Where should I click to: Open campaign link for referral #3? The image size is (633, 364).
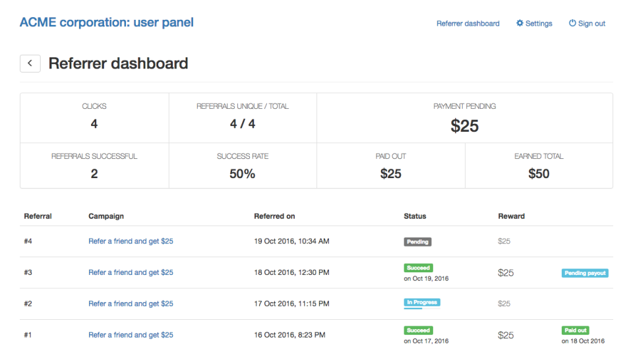pyautogui.click(x=131, y=272)
